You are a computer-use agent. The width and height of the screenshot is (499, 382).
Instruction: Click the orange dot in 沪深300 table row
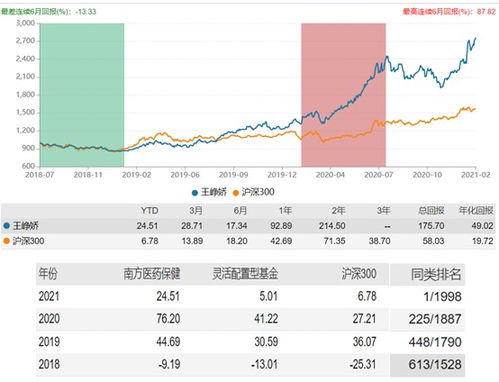(x=6, y=241)
